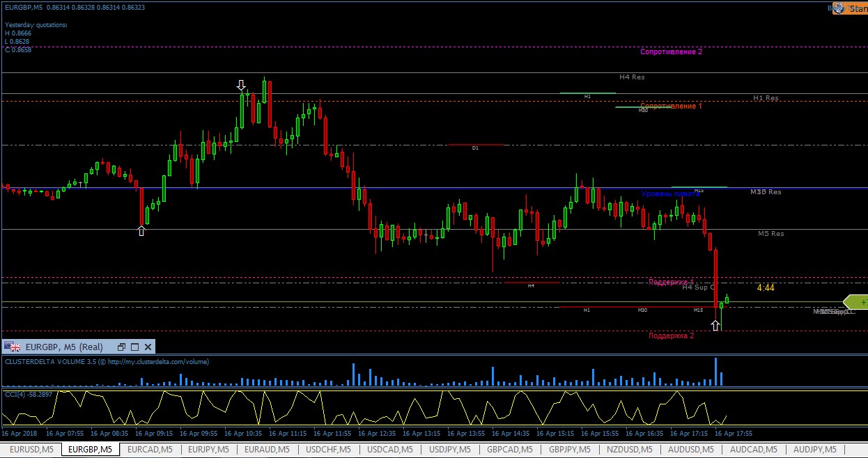The width and height of the screenshot is (868, 458).
Task: Open the AUDJPY,M5 chart tab
Action: click(814, 450)
